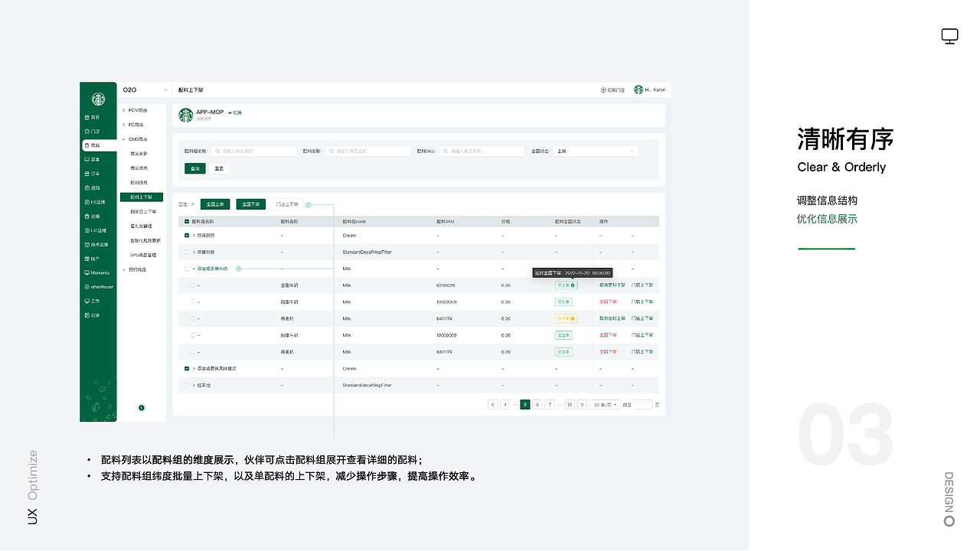The height and width of the screenshot is (551, 980).
Task: Check the checkbox of the upper StandardDecafMopFilter row
Action: coord(187,252)
